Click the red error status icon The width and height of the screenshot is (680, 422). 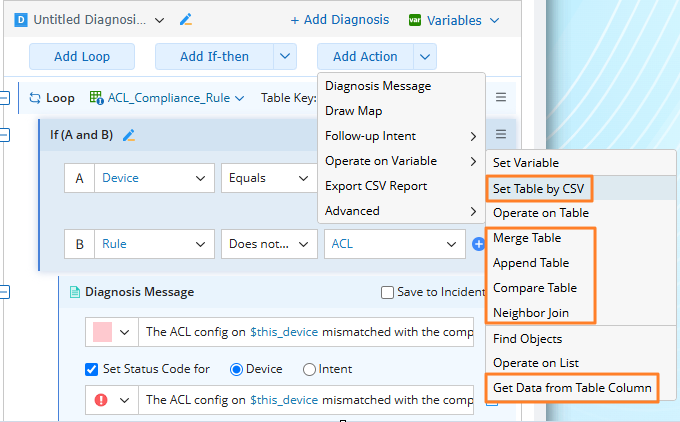point(102,400)
